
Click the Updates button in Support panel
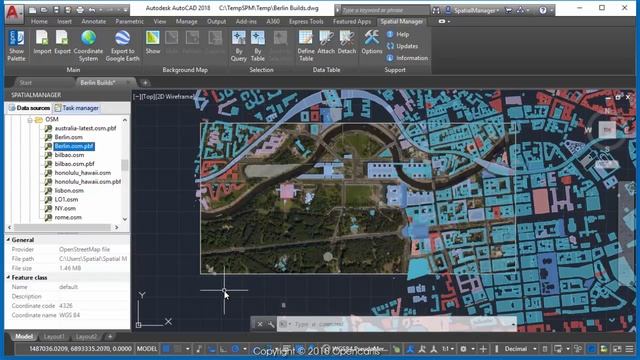402,46
